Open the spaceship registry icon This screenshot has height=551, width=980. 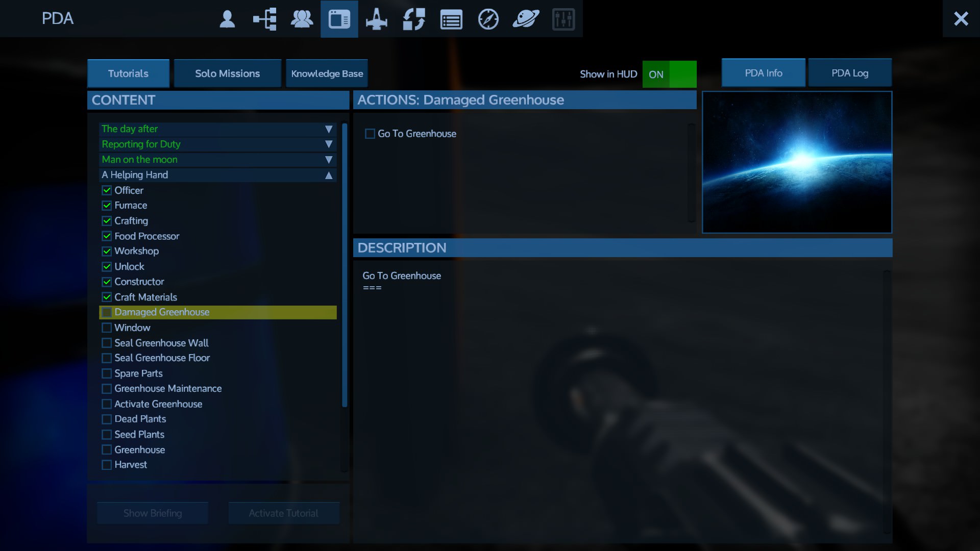377,19
